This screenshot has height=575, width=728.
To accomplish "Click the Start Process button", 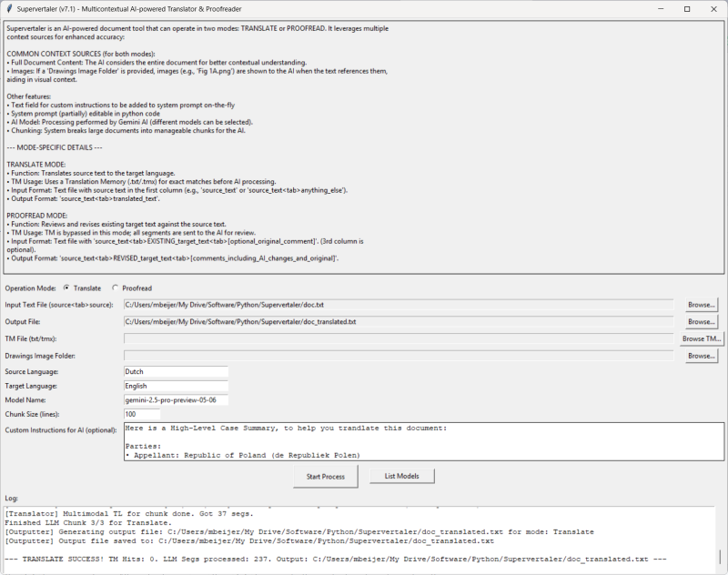I will tap(326, 476).
